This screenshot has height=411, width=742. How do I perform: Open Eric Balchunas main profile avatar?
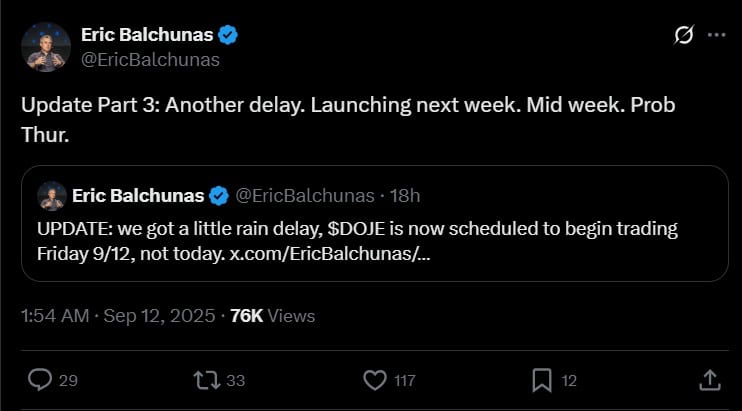point(45,47)
